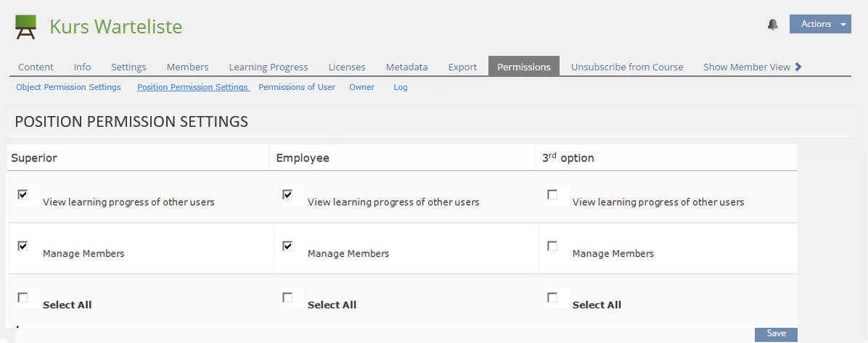The height and width of the screenshot is (343, 868).
Task: Click the course blackboard icon
Action: coord(26,27)
